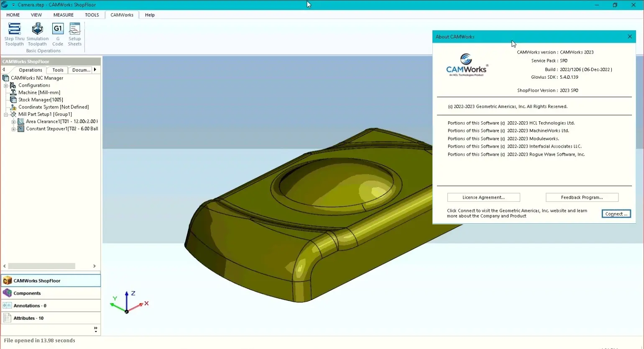The width and height of the screenshot is (644, 349).
Task: Close the About CAMWorks dialog
Action: (630, 36)
